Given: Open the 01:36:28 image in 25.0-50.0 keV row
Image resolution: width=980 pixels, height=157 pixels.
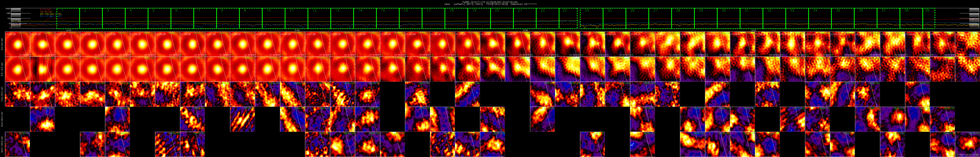Looking at the screenshot, I should coord(192,119).
